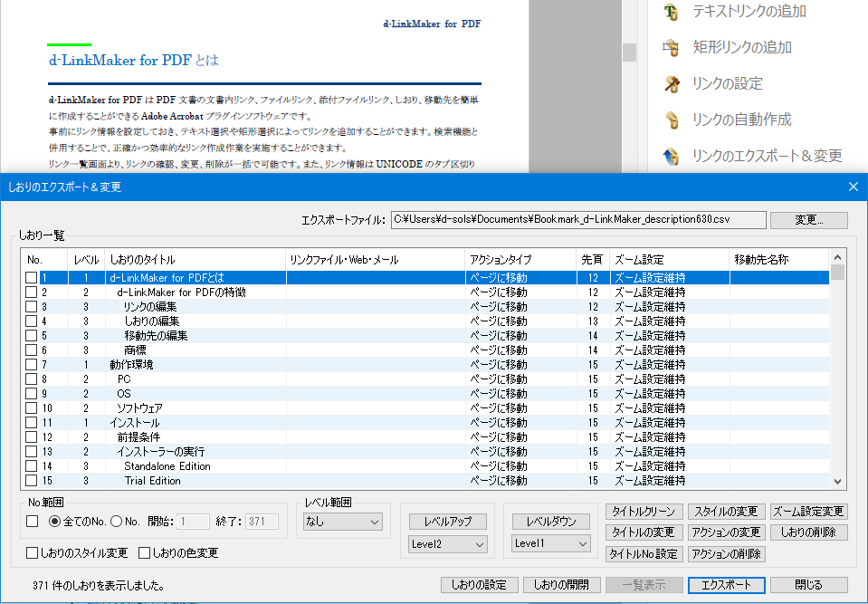Select the ソフトウェア bookmark row
This screenshot has height=604, width=868.
(425, 408)
